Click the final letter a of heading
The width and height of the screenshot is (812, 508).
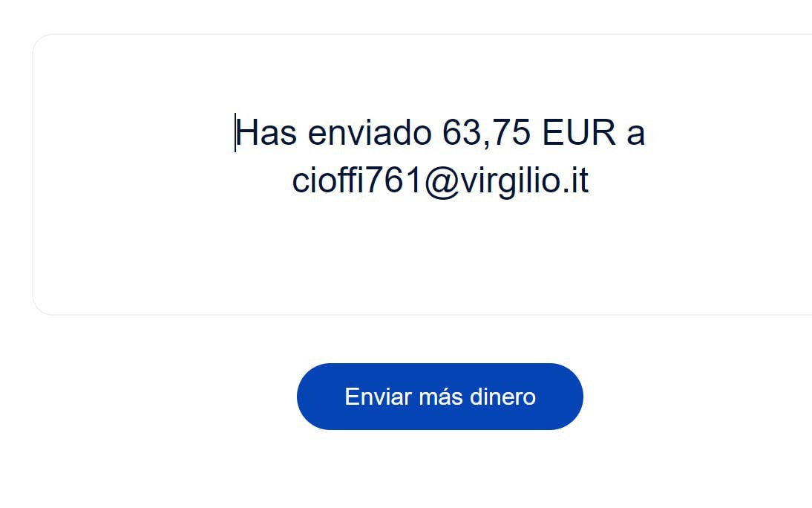pos(636,134)
